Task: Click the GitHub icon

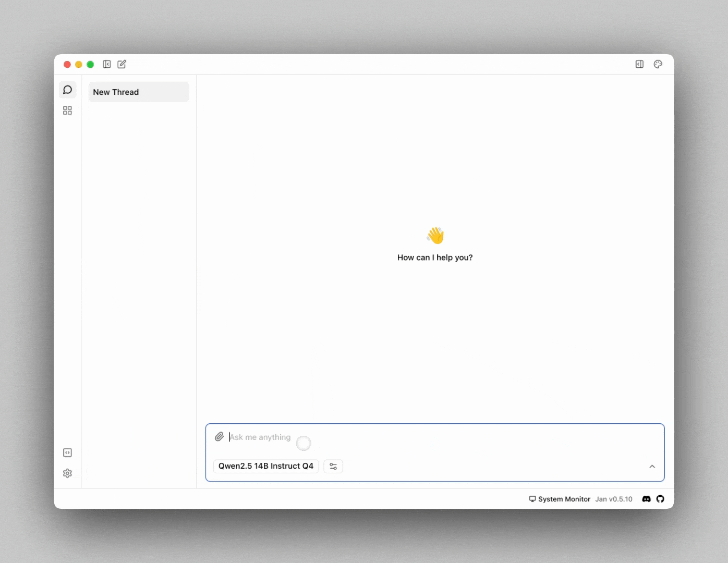Action: (x=660, y=499)
